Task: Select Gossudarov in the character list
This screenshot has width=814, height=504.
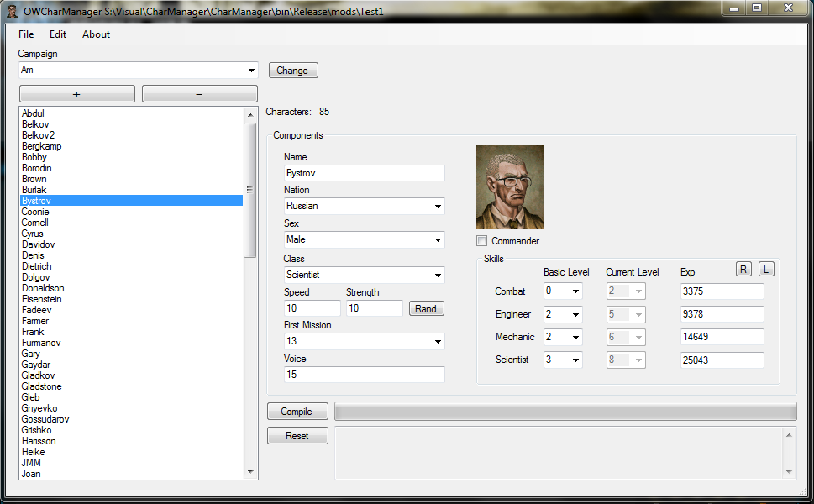Action: click(45, 419)
